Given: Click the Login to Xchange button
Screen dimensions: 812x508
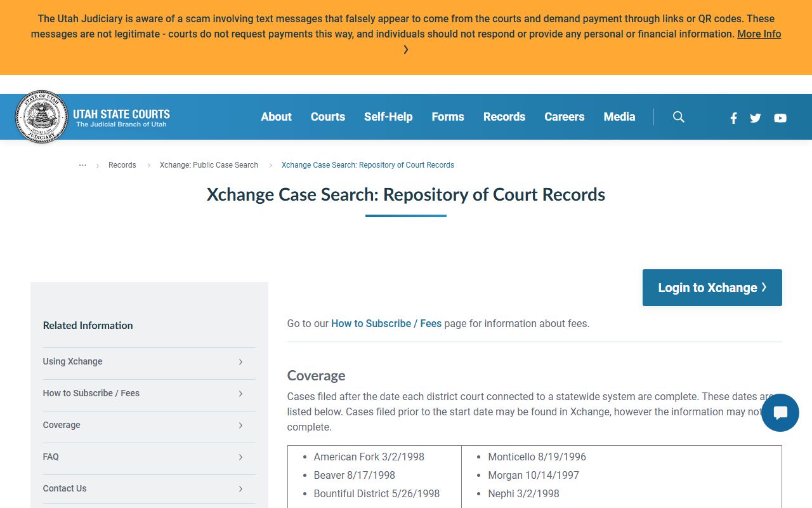Looking at the screenshot, I should click(x=712, y=288).
